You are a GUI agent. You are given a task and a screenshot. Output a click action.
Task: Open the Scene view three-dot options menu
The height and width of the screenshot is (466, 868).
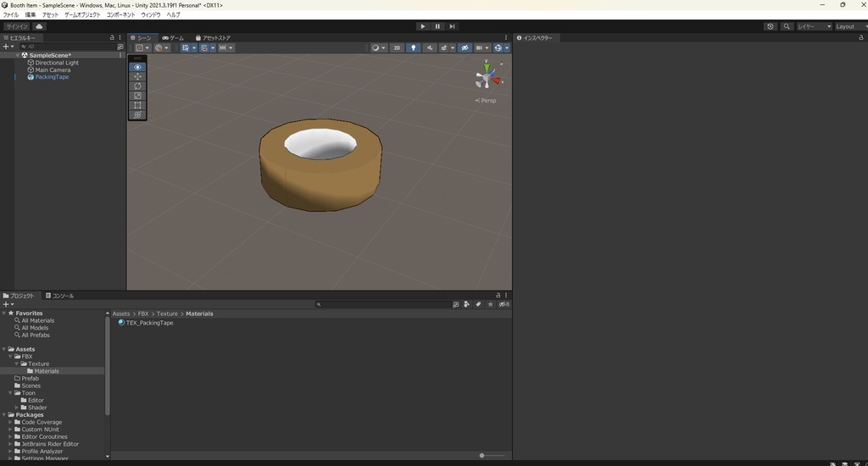(x=506, y=37)
